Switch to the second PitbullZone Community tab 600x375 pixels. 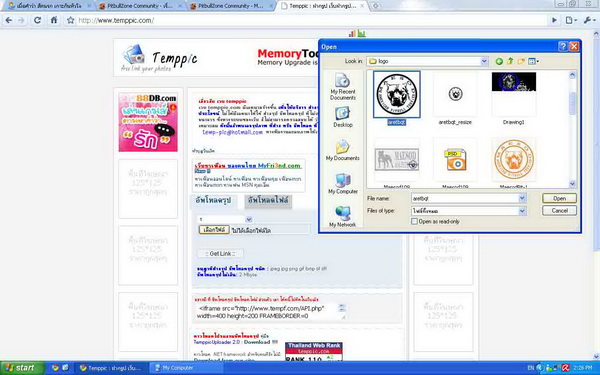point(140,6)
